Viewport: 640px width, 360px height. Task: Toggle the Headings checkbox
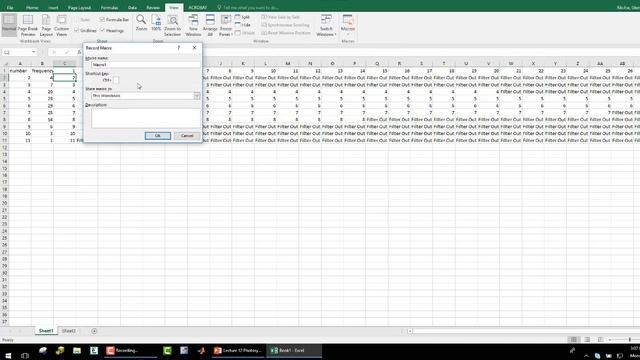(102, 30)
